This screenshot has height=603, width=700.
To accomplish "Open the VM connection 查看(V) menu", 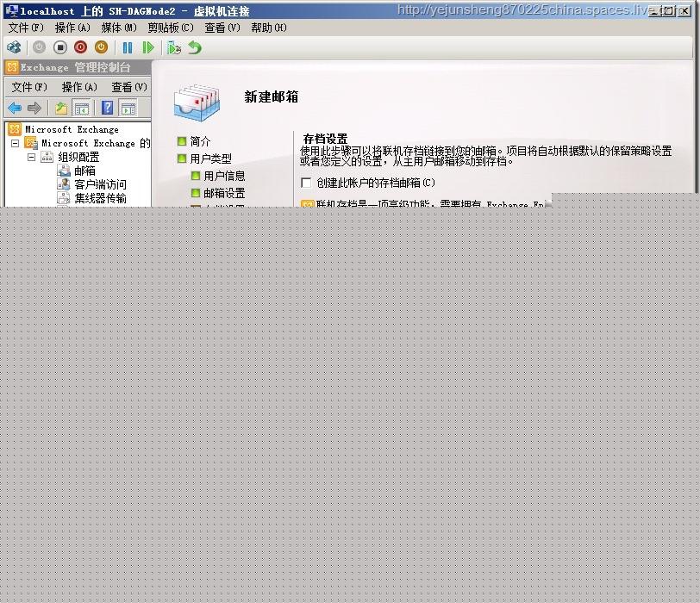I will [x=222, y=28].
